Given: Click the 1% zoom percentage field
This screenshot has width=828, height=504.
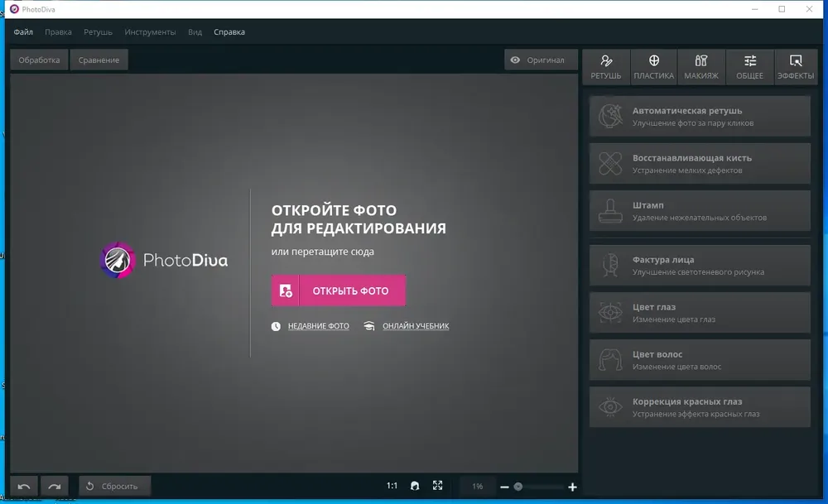Looking at the screenshot, I should pos(478,486).
